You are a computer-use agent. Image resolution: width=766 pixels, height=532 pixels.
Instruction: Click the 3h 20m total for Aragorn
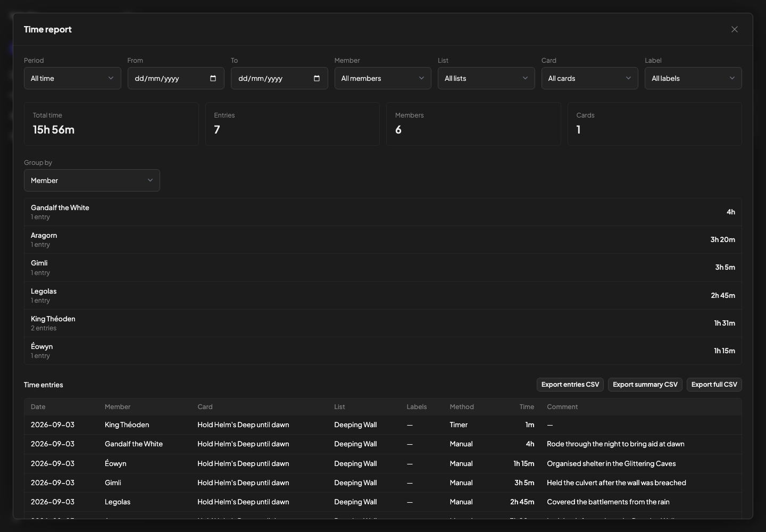722,240
